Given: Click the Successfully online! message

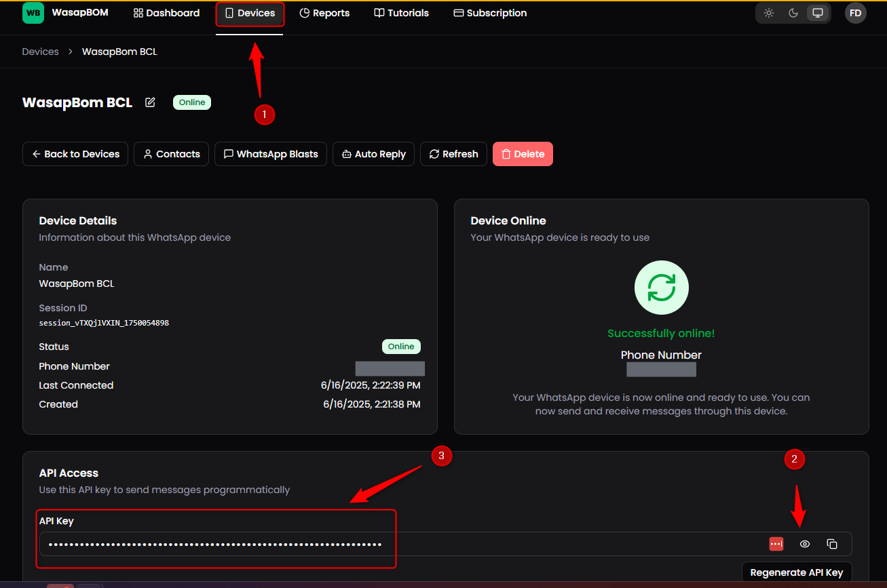Looking at the screenshot, I should [x=661, y=333].
